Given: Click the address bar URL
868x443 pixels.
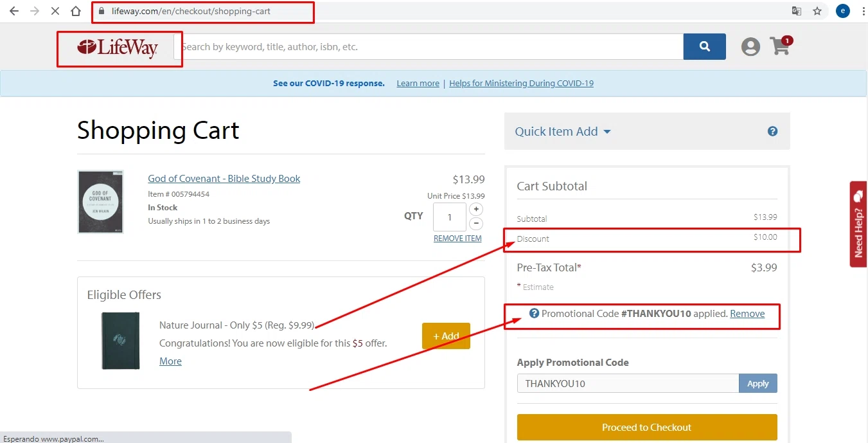Looking at the screenshot, I should (x=191, y=12).
